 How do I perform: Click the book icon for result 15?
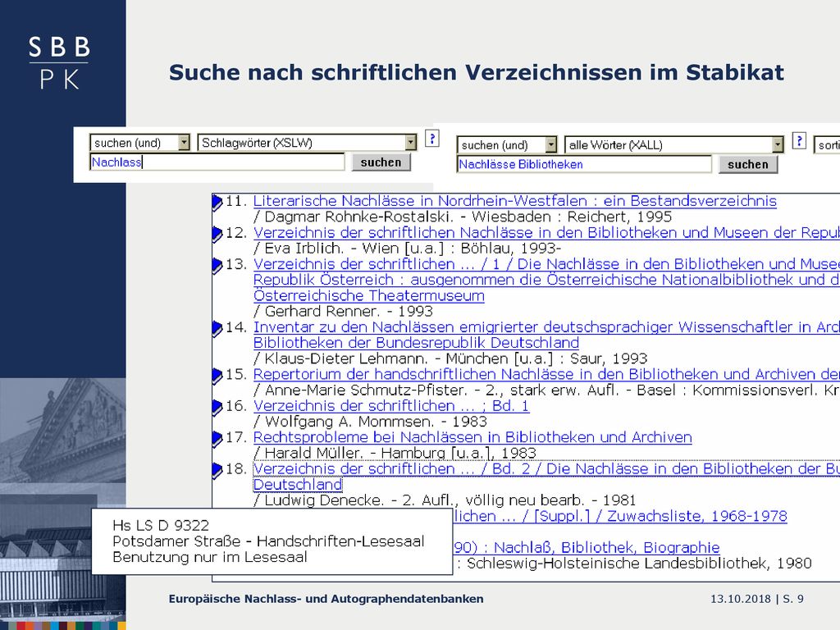point(217,376)
